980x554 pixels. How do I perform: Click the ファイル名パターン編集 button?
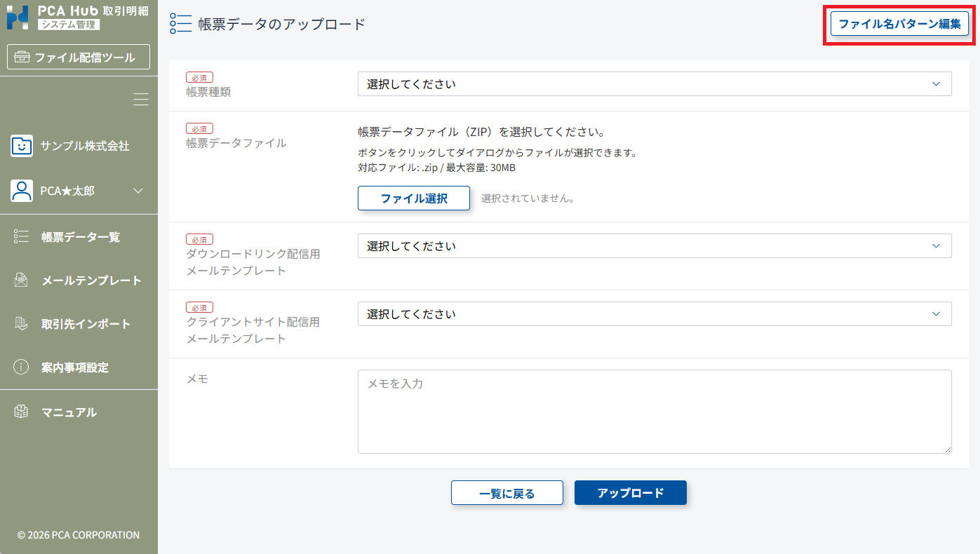899,24
